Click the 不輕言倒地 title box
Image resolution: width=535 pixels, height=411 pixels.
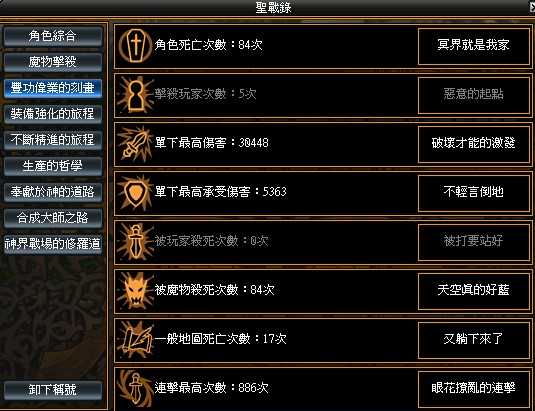(x=474, y=193)
